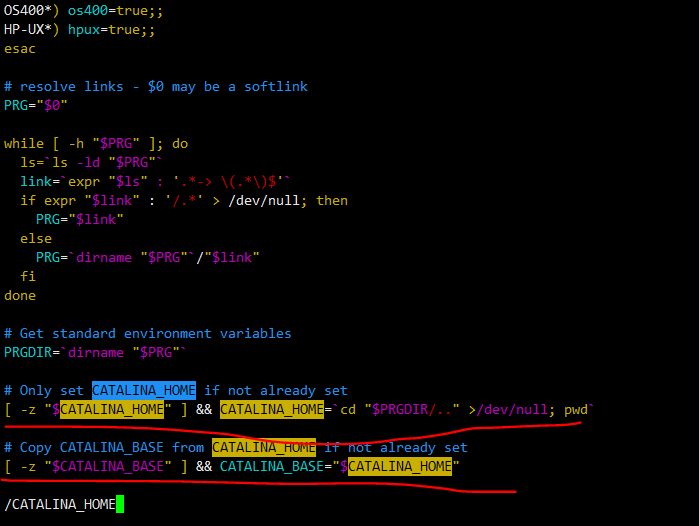
Task: Click highlighted CATALINA_HOME after CATALINA_BASE=
Action: 400,466
